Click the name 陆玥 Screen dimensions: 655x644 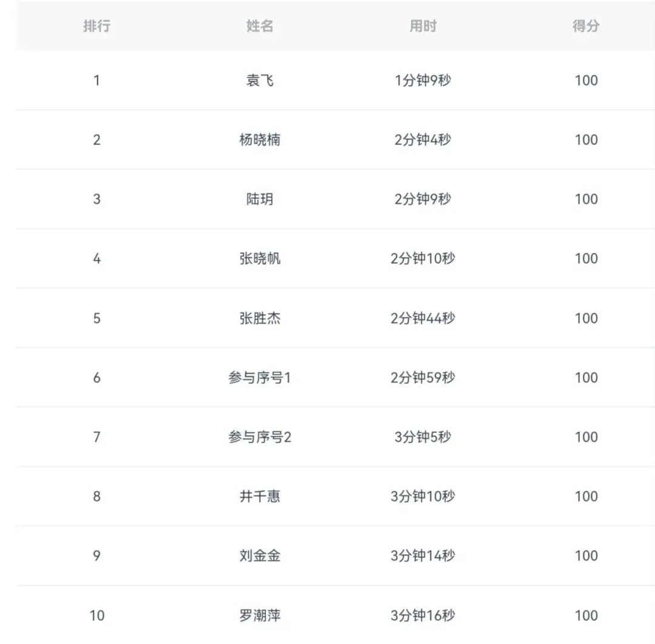pyautogui.click(x=260, y=199)
